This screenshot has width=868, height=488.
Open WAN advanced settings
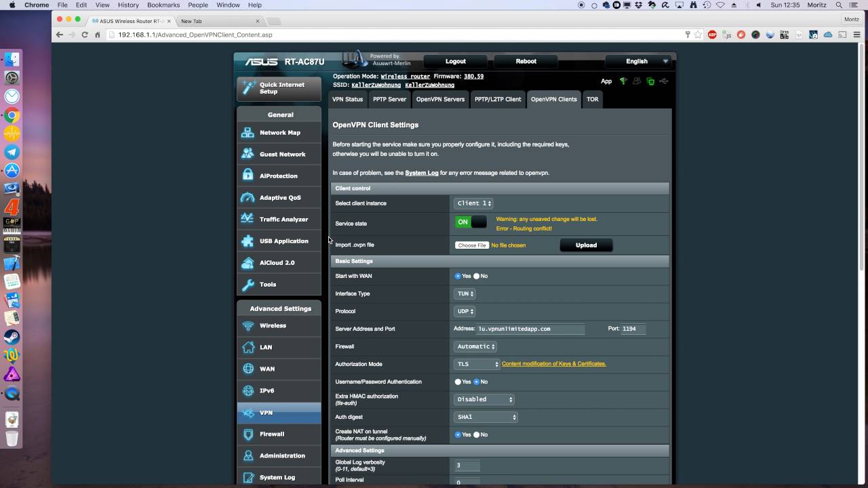click(279, 369)
